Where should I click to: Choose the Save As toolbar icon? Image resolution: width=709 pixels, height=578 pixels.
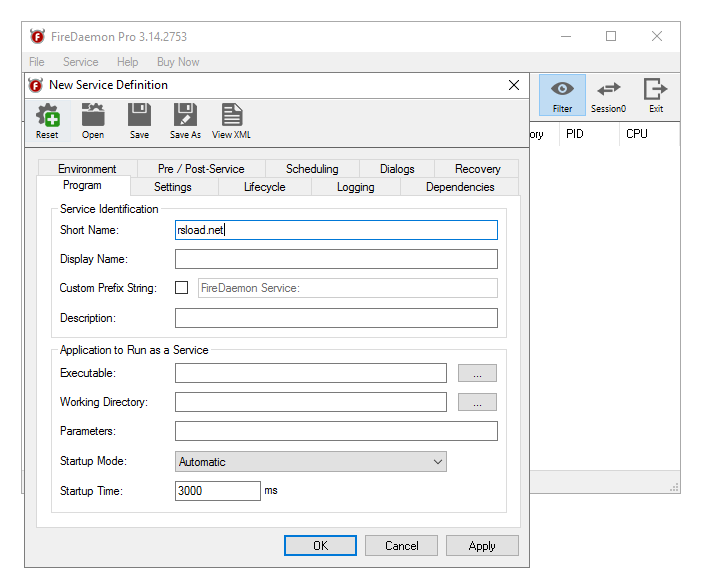pos(185,121)
